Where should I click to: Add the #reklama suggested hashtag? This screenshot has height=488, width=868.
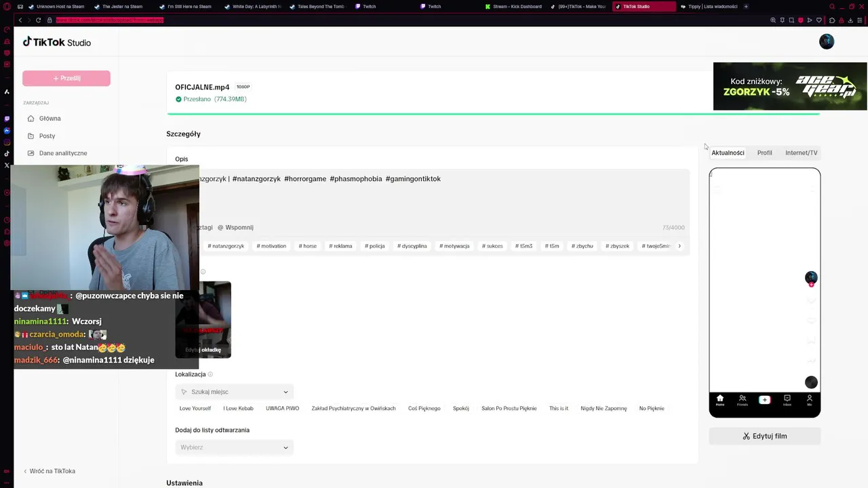(340, 246)
